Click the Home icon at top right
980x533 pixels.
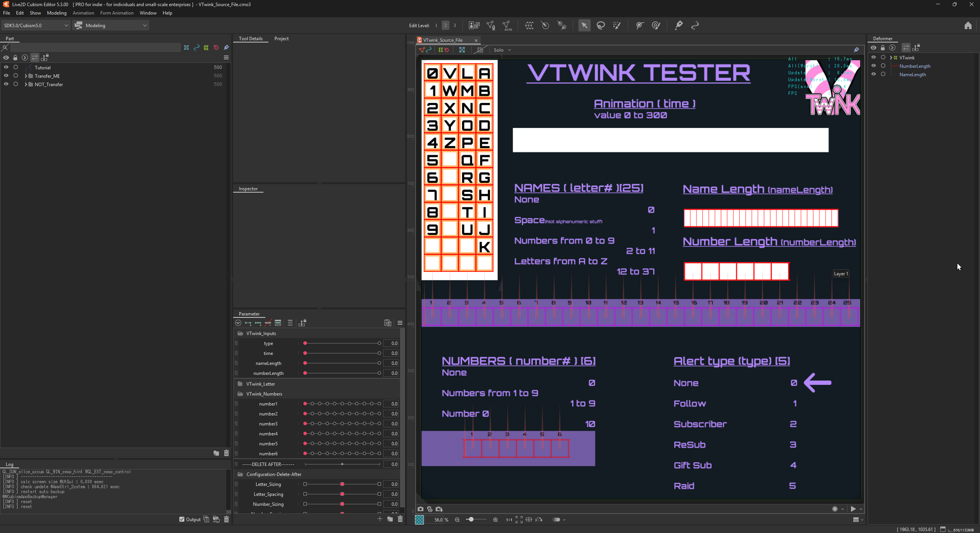click(x=968, y=25)
